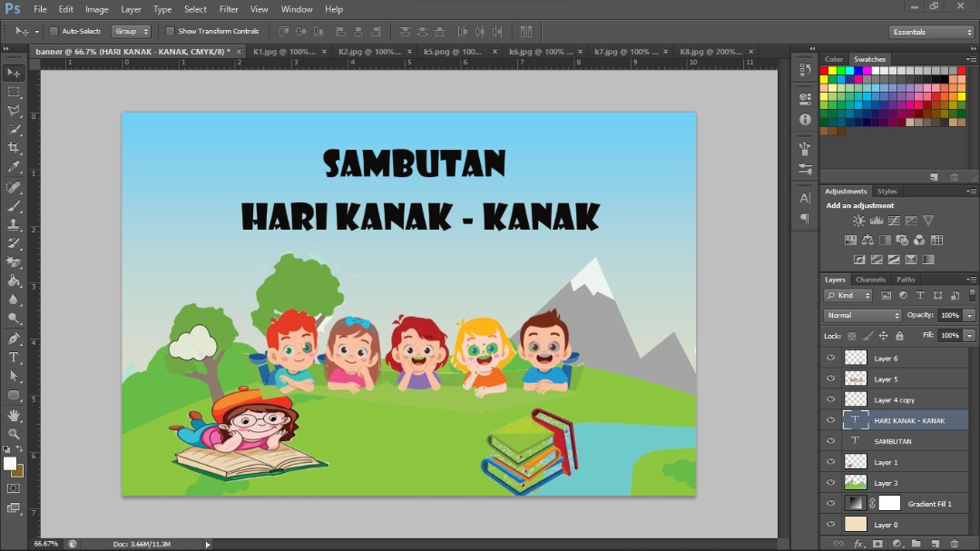Open the Essentials workspace dropdown
The height and width of the screenshot is (551, 980).
(931, 32)
